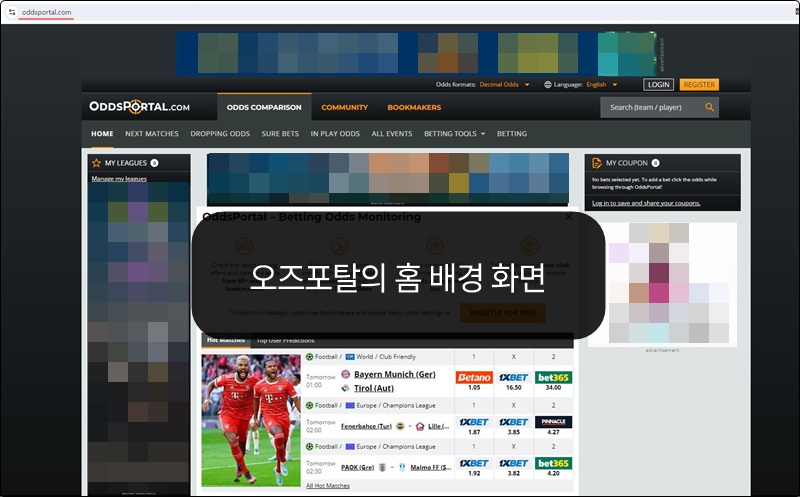Open NEXT MATCHES in the navigation bar

point(152,134)
